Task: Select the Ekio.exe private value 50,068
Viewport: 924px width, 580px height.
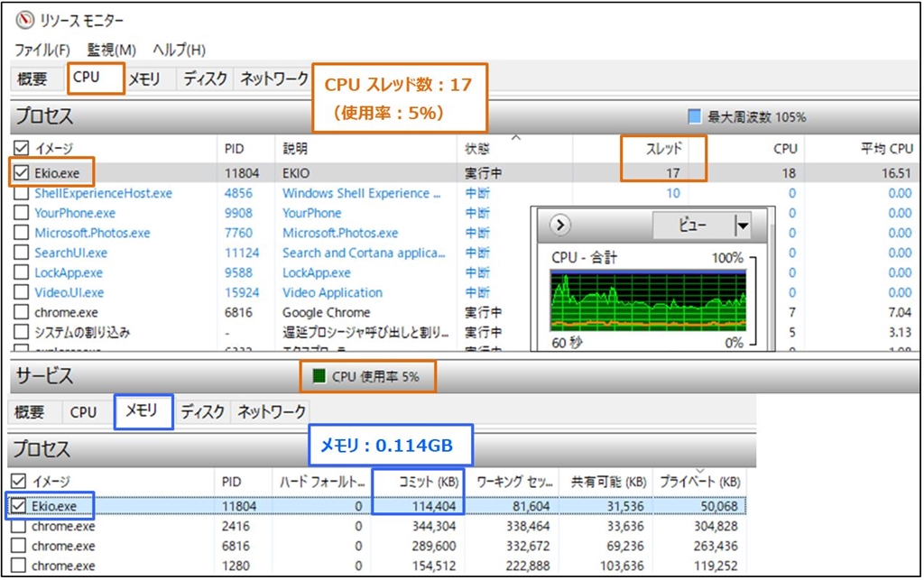Action: click(719, 506)
